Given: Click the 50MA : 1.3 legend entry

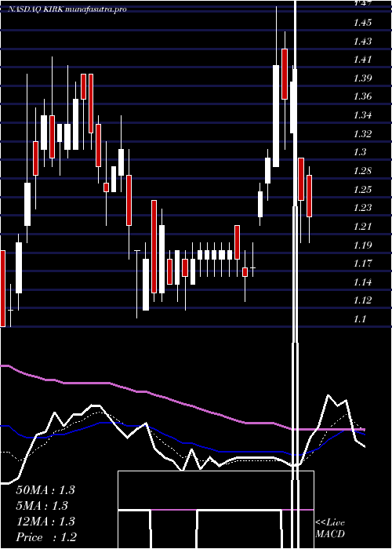Looking at the screenshot, I should 45,490.
